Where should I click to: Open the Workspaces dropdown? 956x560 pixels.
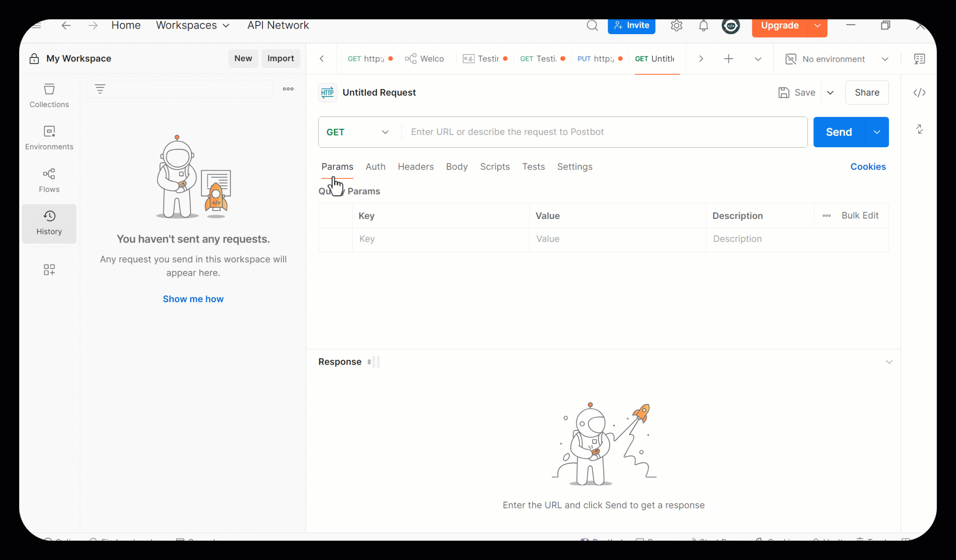click(192, 25)
